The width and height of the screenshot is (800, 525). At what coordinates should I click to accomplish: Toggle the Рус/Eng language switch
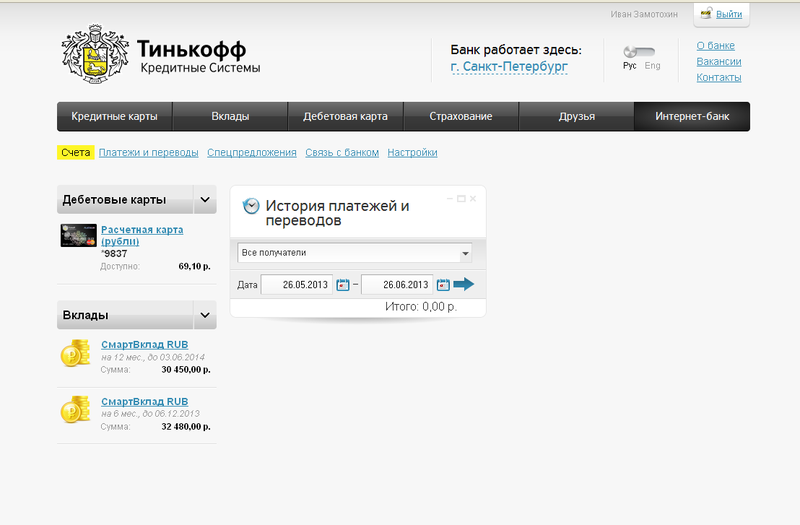pyautogui.click(x=639, y=52)
